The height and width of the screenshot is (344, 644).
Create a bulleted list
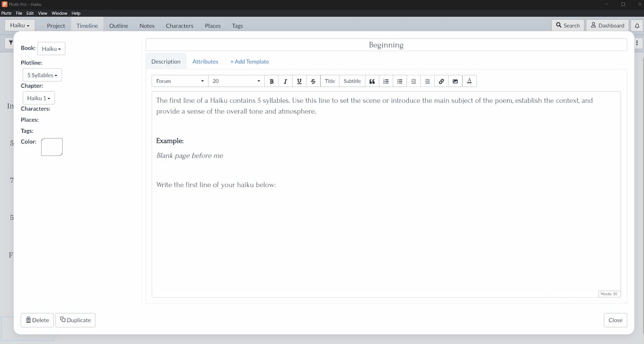(x=400, y=81)
